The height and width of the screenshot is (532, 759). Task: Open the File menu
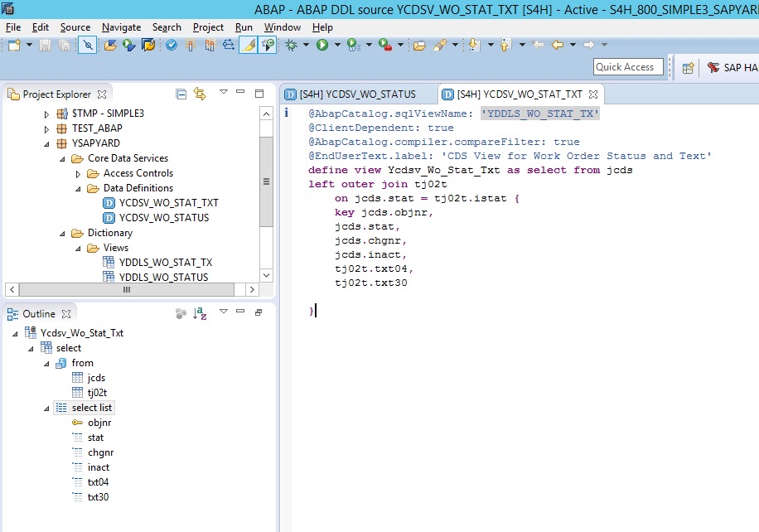pyautogui.click(x=13, y=27)
